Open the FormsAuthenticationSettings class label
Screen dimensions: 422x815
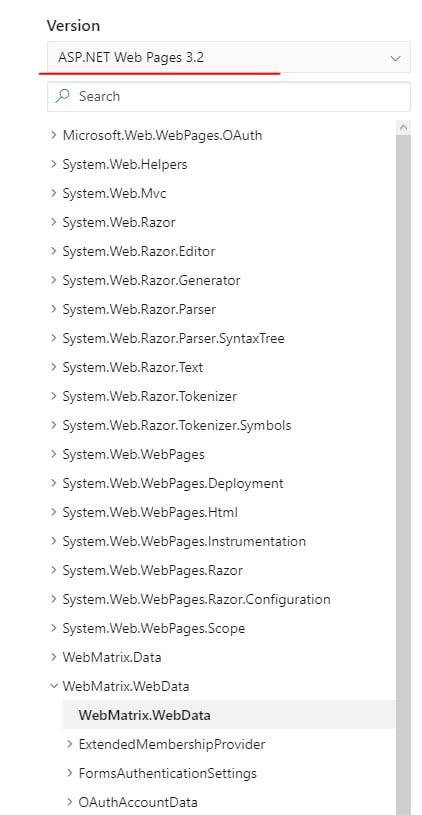point(167,774)
